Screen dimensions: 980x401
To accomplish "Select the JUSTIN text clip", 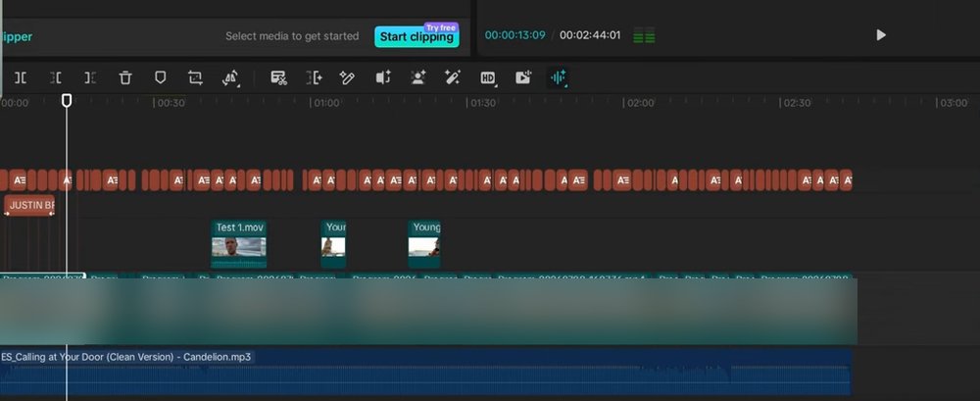I will tap(29, 205).
